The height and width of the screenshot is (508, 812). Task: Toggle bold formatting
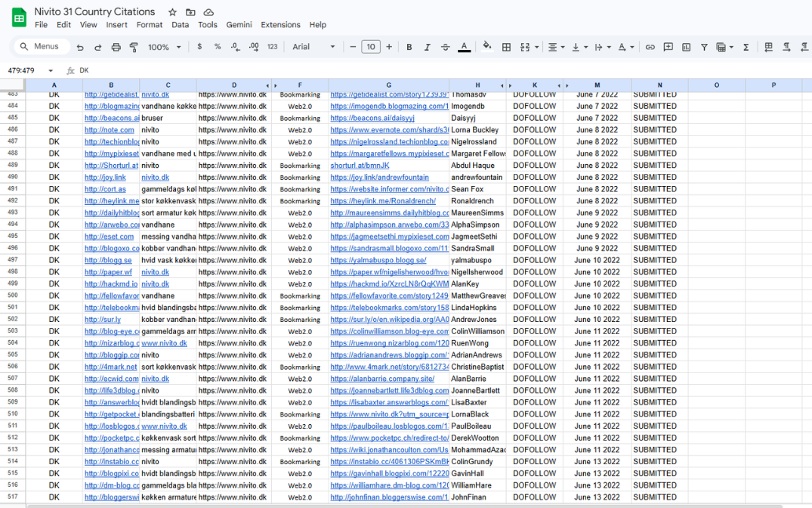tap(409, 47)
